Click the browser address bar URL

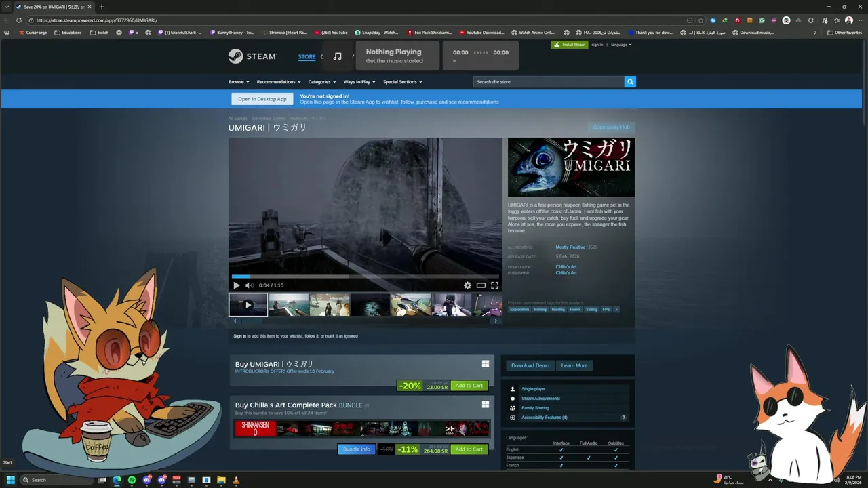[x=97, y=20]
